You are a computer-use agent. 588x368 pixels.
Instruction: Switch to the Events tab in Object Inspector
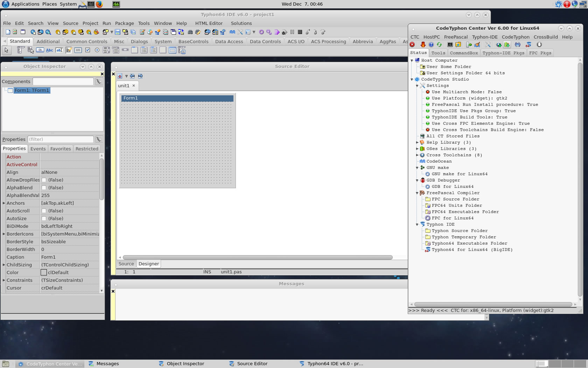pyautogui.click(x=38, y=149)
